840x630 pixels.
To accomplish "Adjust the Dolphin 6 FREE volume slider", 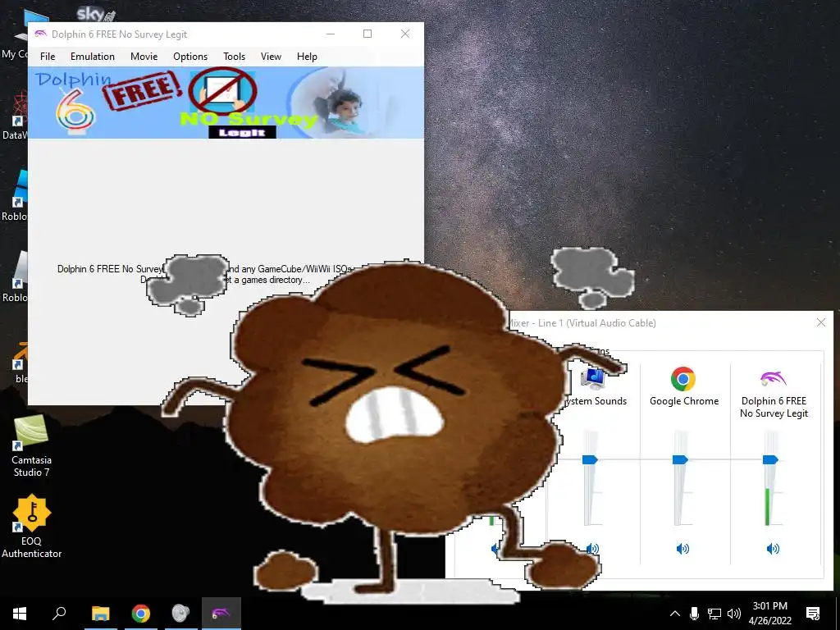I will click(770, 459).
